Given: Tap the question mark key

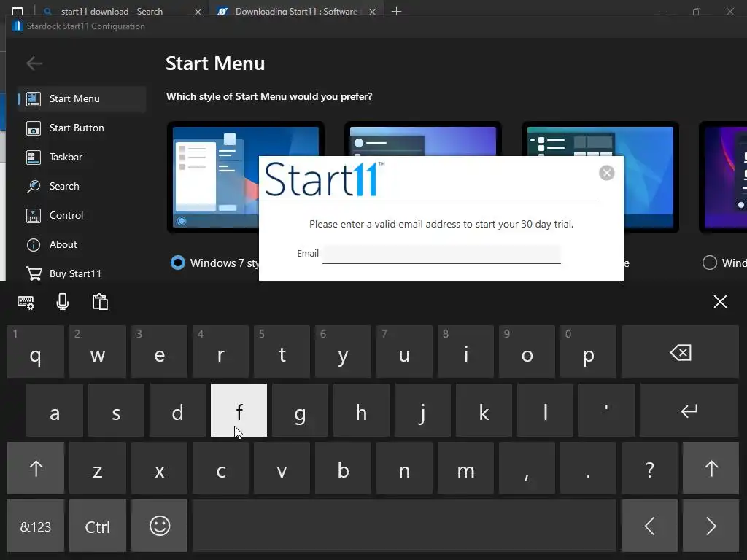Looking at the screenshot, I should point(649,468).
